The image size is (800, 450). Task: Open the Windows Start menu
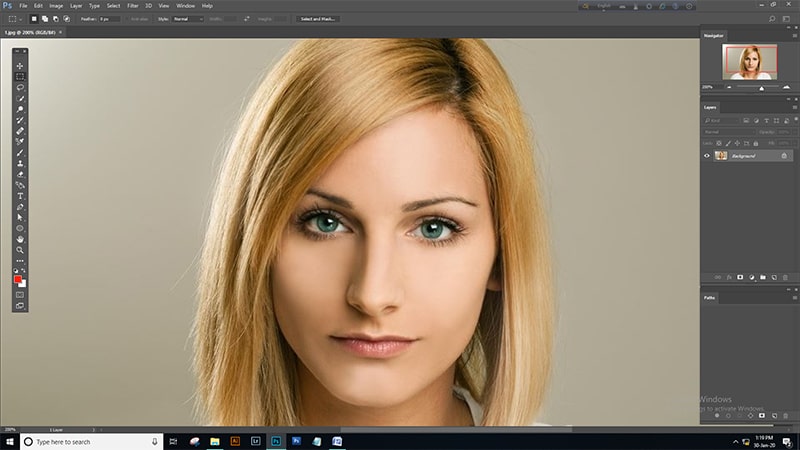tap(10, 442)
